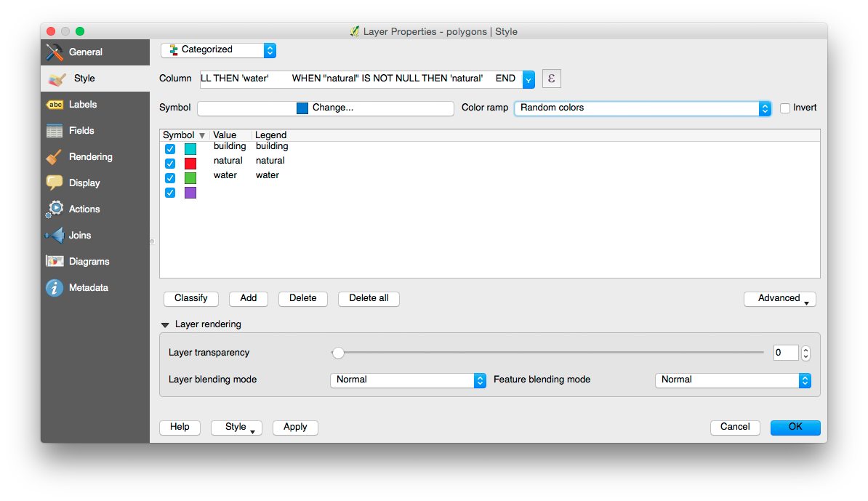
Task: Click the Legend column header
Action: pyautogui.click(x=270, y=135)
